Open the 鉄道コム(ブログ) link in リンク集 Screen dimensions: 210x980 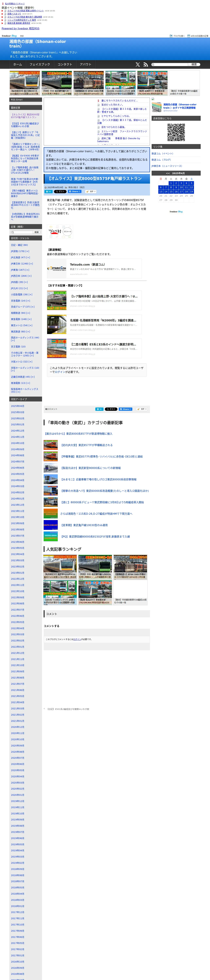(161, 160)
